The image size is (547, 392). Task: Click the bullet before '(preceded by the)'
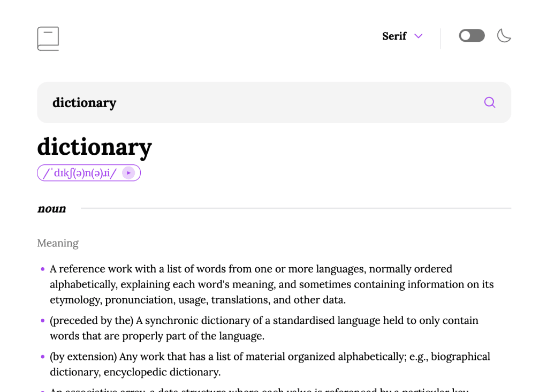[x=43, y=321]
